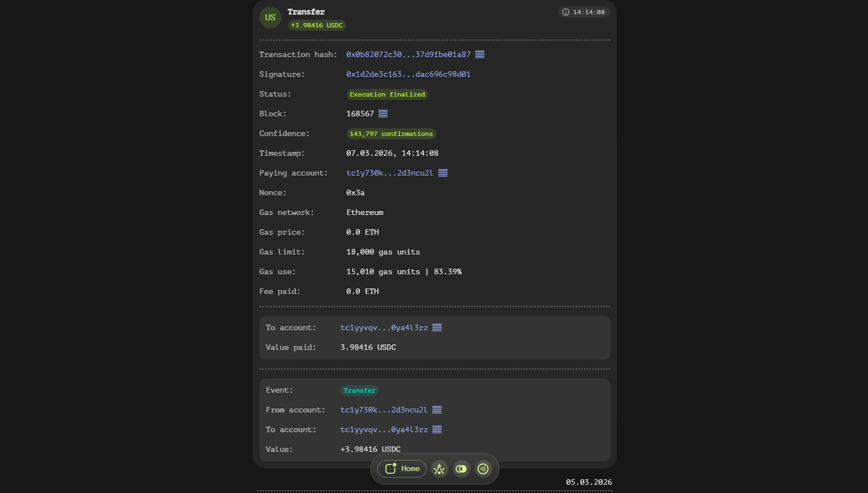Open signature link 0x1d2de3c163...dac696c98d01

click(408, 74)
